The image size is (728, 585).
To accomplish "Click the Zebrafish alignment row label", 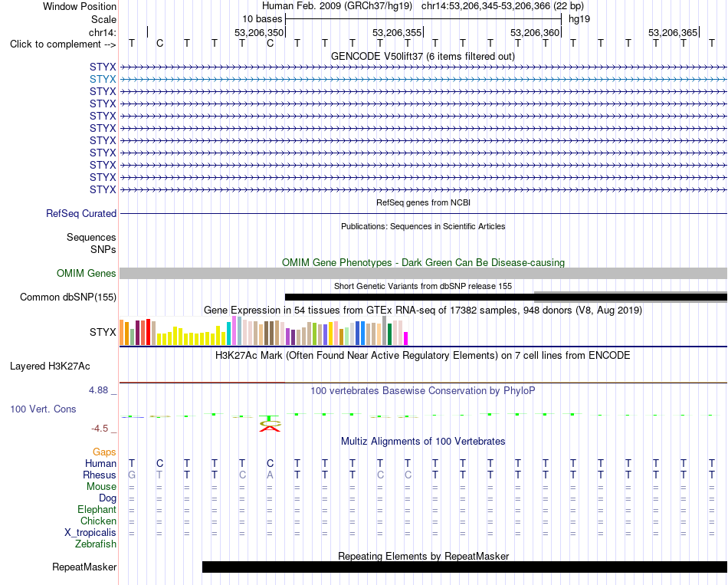I will tap(96, 544).
